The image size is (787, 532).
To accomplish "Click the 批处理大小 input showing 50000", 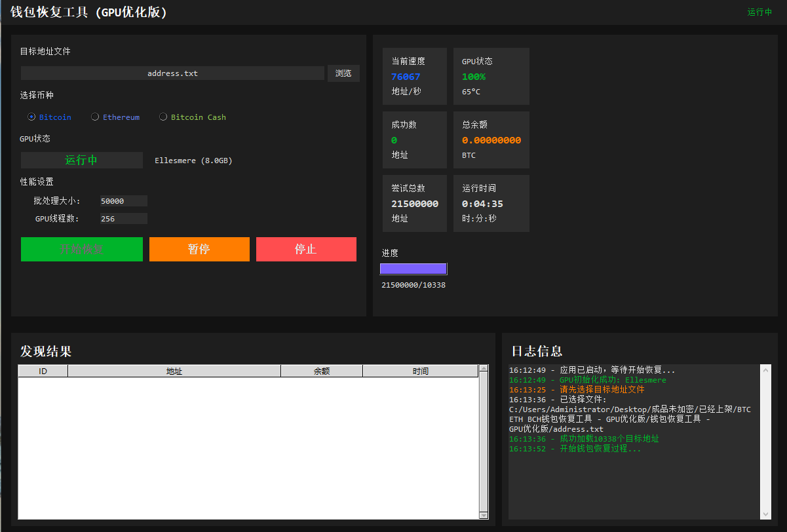I will [x=123, y=201].
